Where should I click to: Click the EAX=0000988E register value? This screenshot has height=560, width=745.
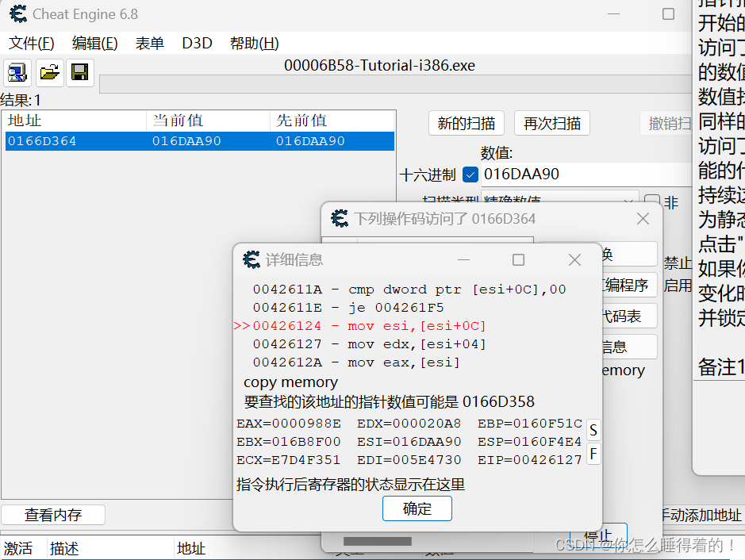[x=289, y=424]
